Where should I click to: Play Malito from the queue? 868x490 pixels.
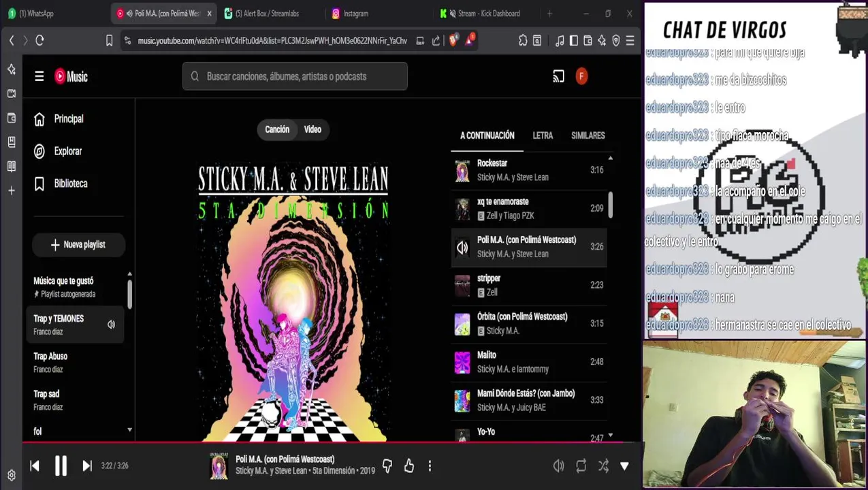click(529, 362)
